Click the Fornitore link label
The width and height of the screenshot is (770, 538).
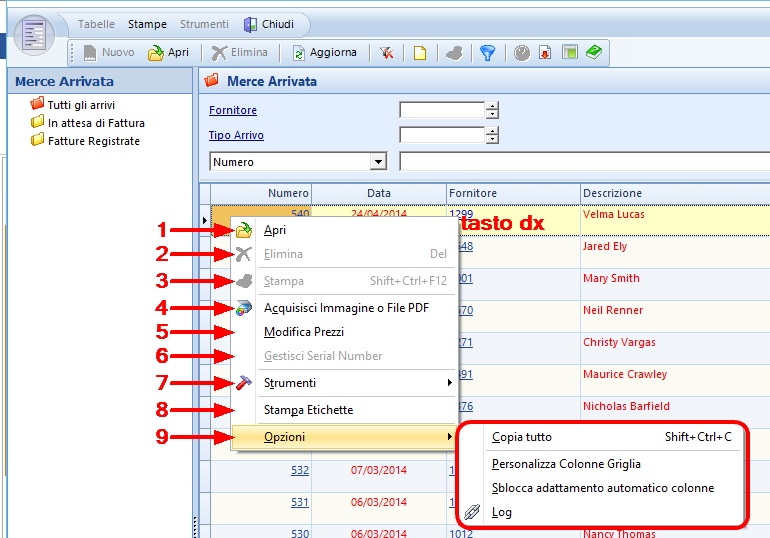(233, 110)
